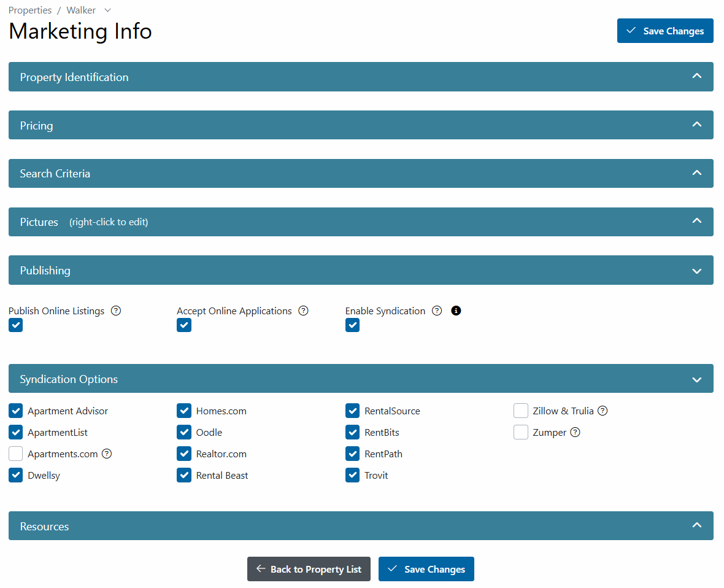
Task: Expand the Pictures section
Action: (361, 222)
